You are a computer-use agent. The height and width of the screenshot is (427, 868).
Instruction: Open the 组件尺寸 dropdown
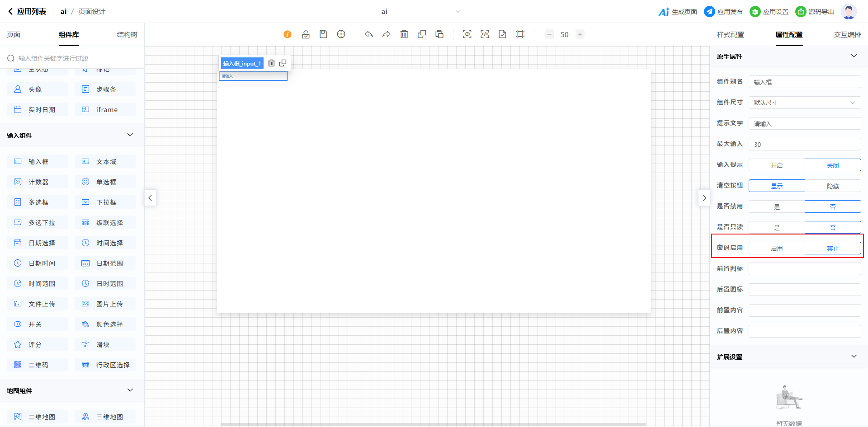pos(804,103)
